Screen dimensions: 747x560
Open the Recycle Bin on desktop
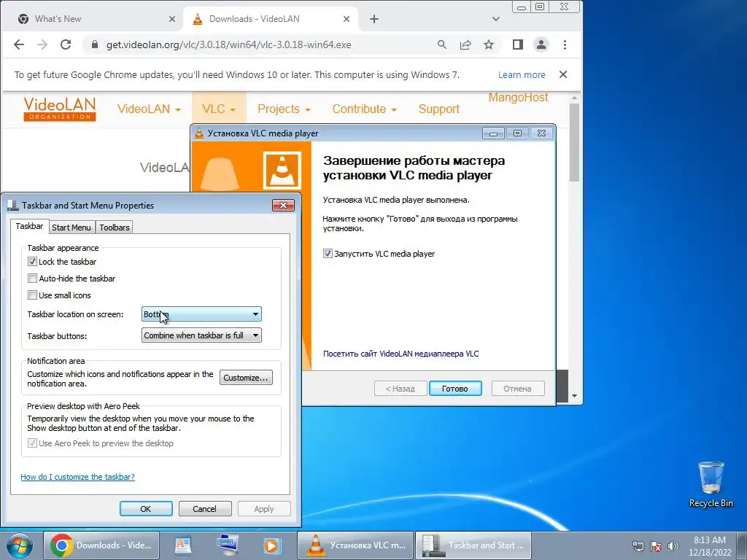coord(711,484)
